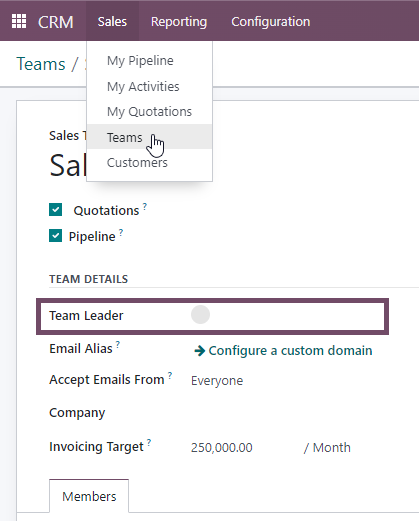Expand the Reporting menu
Screen dimensions: 419x521
pyautogui.click(x=179, y=21)
